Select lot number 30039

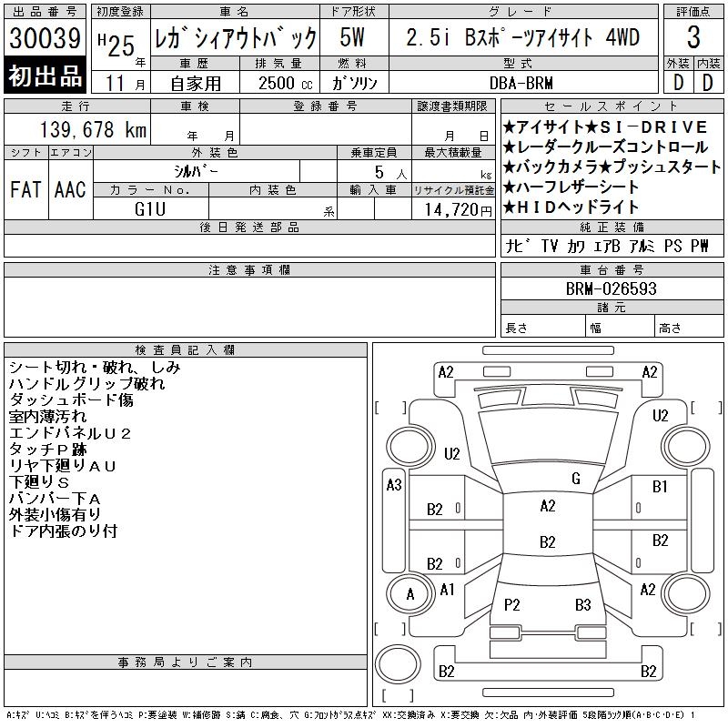(45, 37)
